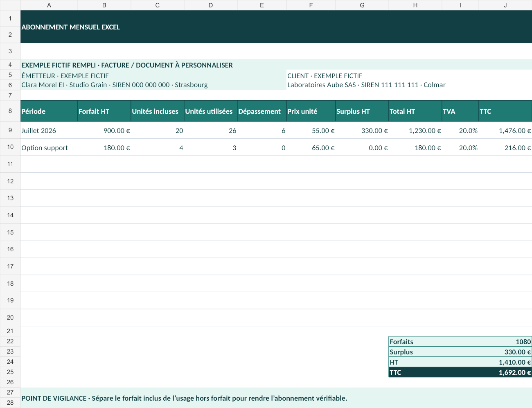The height and width of the screenshot is (408, 532).
Task: Select the Dépassement value 6 cell
Action: pos(262,130)
